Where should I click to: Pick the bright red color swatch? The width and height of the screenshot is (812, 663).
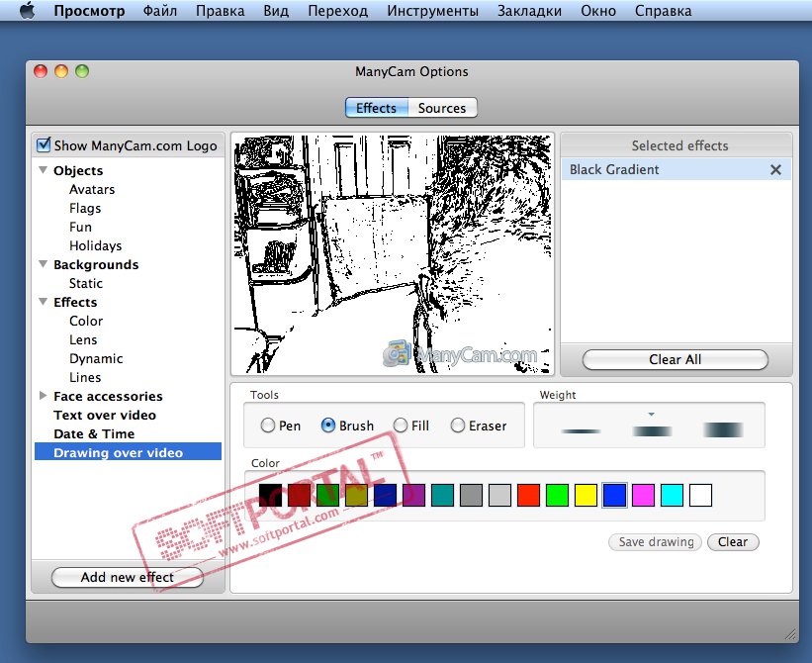pos(528,495)
